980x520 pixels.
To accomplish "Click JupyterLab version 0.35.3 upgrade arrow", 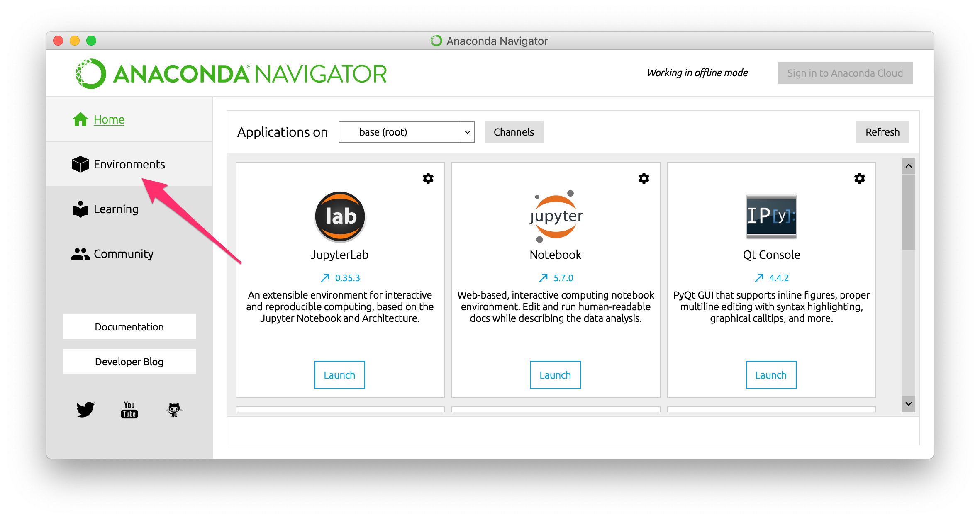I will [x=325, y=278].
